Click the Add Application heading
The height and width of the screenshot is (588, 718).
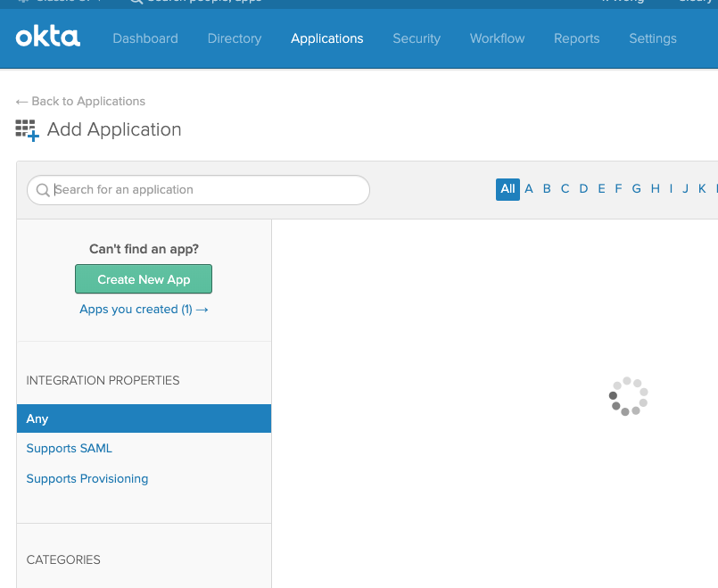(x=114, y=129)
